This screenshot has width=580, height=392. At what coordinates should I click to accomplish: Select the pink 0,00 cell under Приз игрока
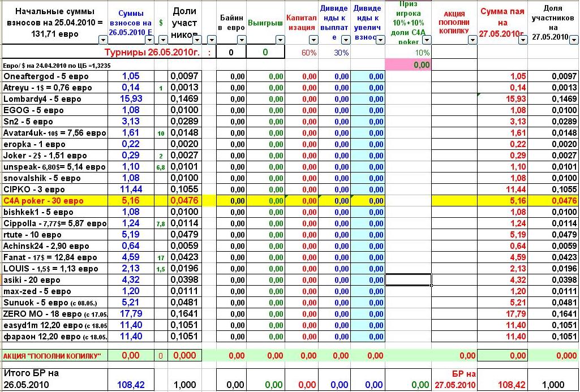coord(408,65)
